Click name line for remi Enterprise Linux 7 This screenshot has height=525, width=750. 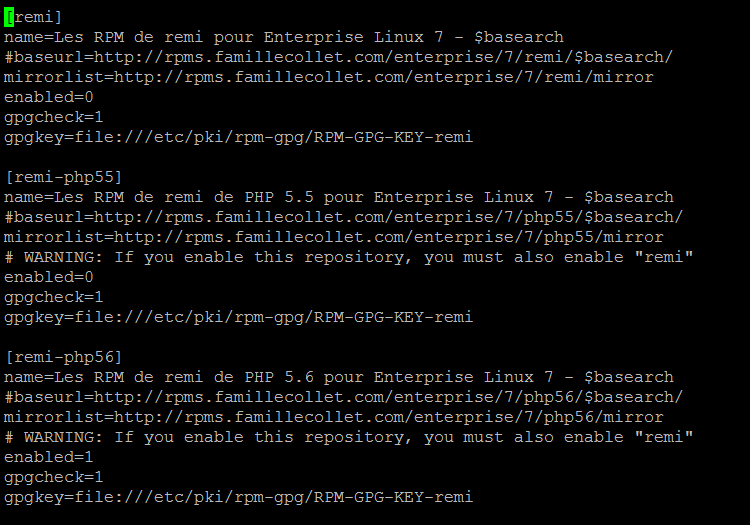pos(284,37)
